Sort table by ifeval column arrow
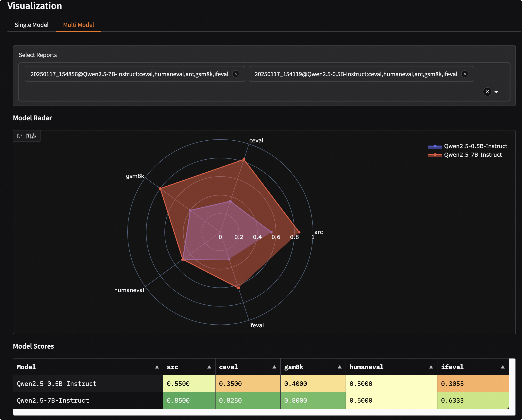The height and width of the screenshot is (420, 522). pyautogui.click(x=503, y=367)
